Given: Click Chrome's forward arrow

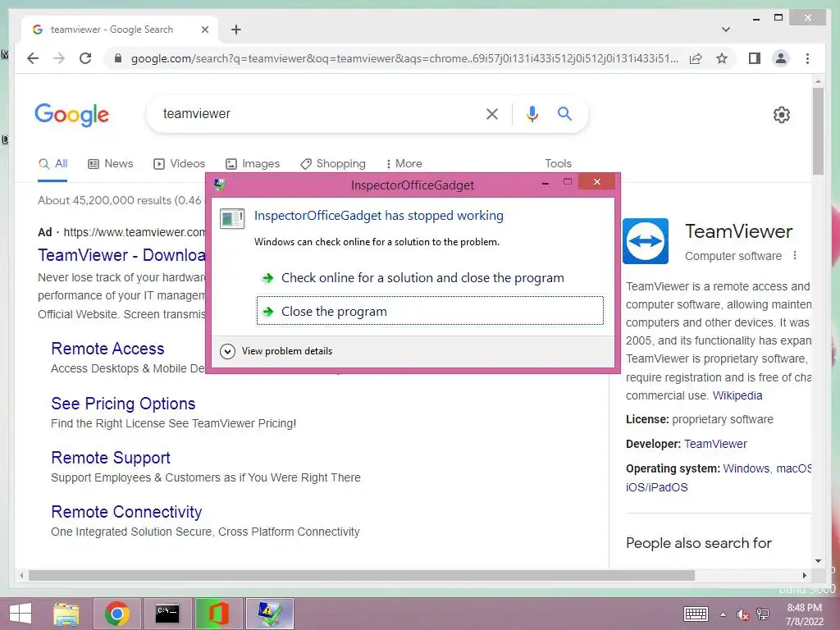Looking at the screenshot, I should [x=59, y=58].
